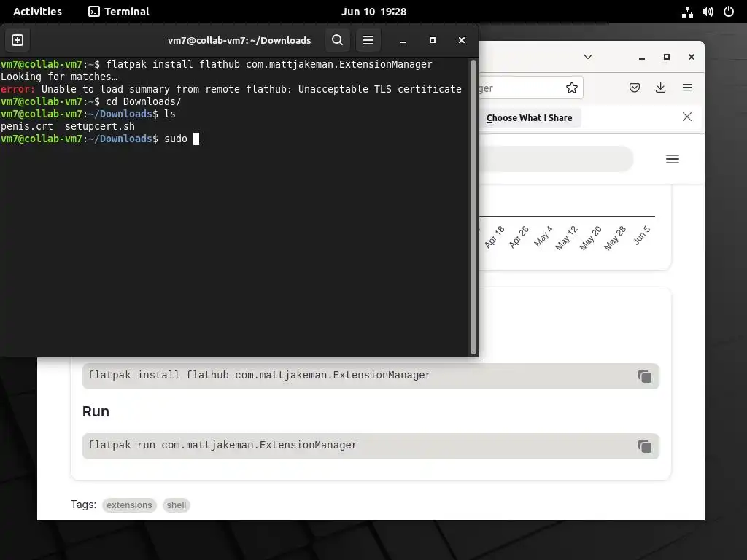Click the setupcert.sh filename in terminal
The height and width of the screenshot is (560, 747).
[x=100, y=127]
